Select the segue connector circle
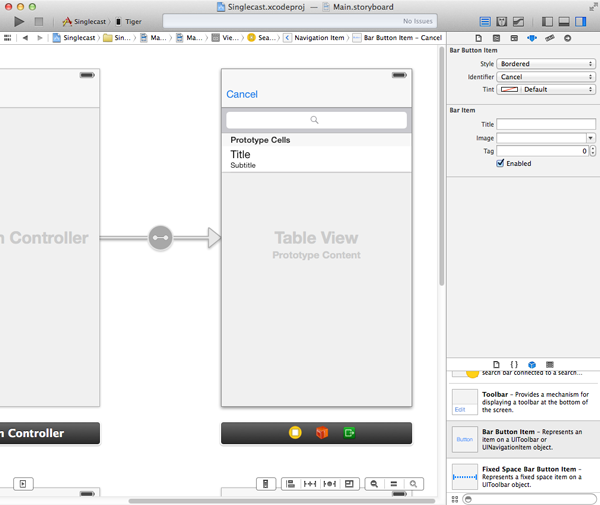Screen dimensions: 600x505 tap(160, 238)
